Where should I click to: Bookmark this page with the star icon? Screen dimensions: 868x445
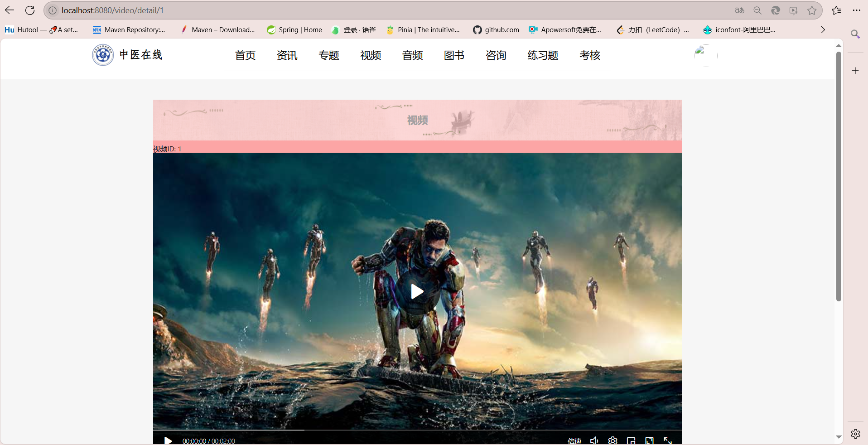(812, 10)
